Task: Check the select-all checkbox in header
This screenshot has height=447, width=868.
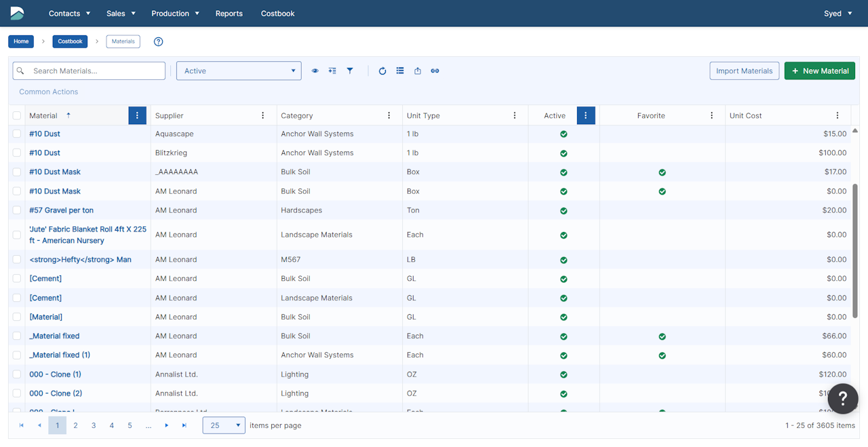Action: tap(17, 115)
